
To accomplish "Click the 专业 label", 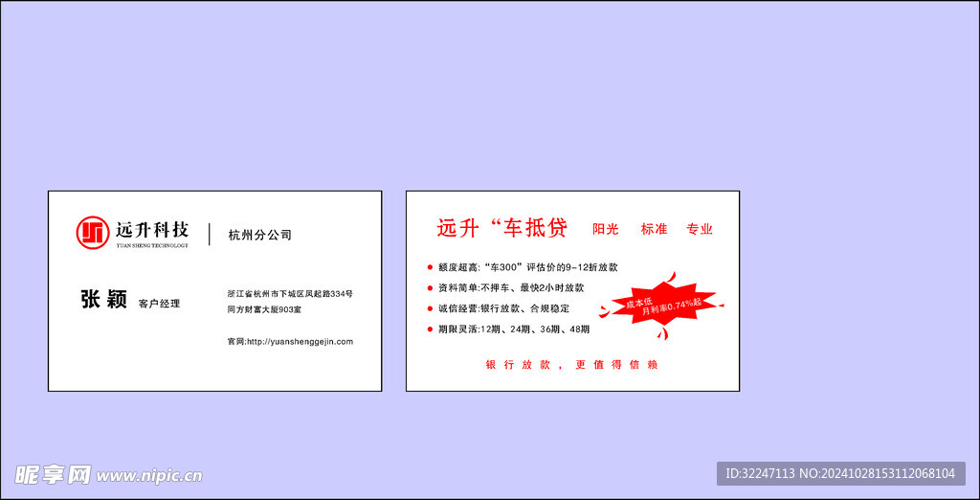I will [x=700, y=229].
